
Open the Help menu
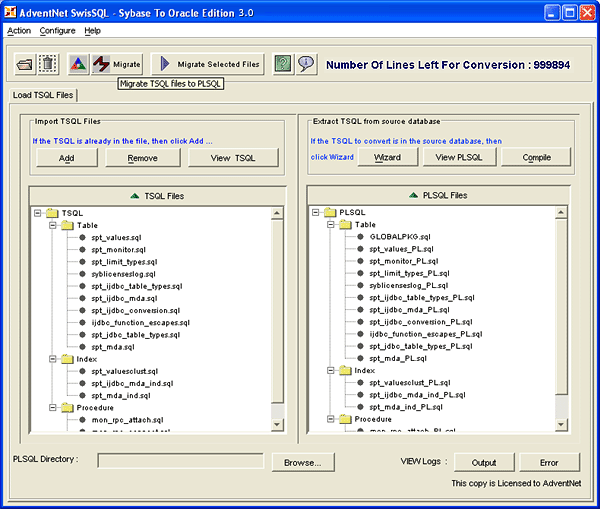(92, 31)
